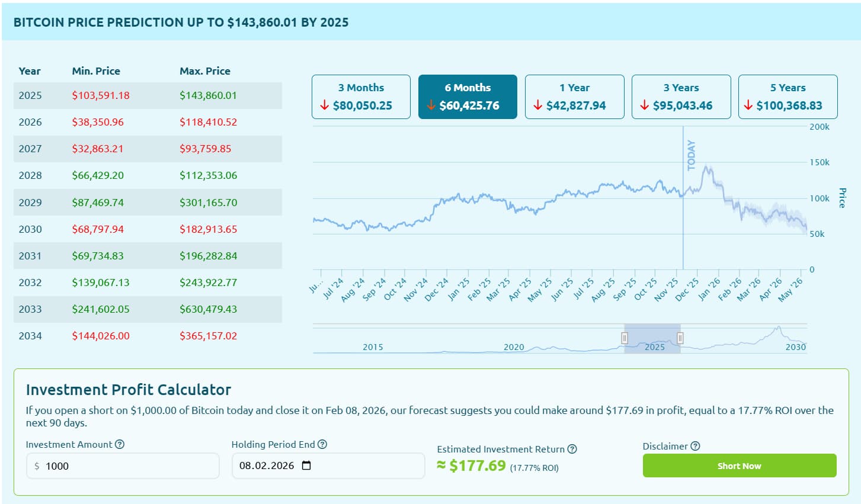Image resolution: width=861 pixels, height=504 pixels.
Task: Switch to the 1 Year forecast tab
Action: point(574,97)
